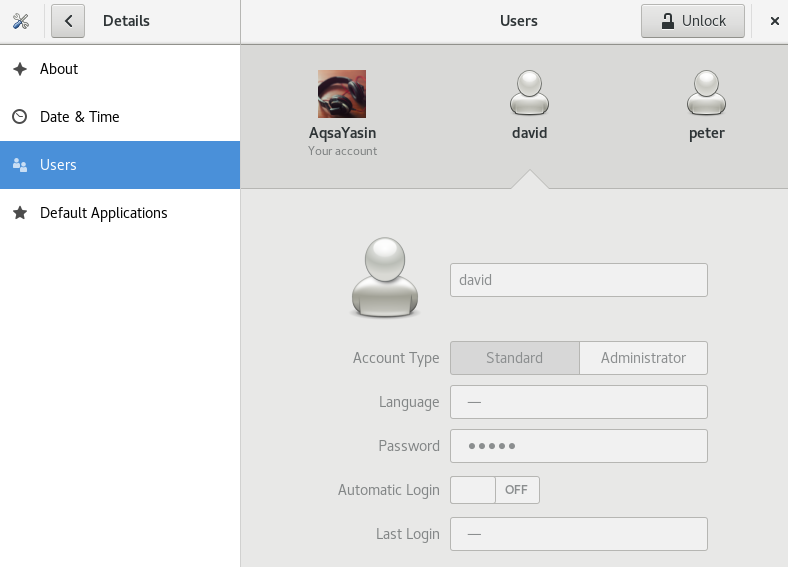788x567 pixels.
Task: Open the Date & Time panel
Action: pos(120,117)
